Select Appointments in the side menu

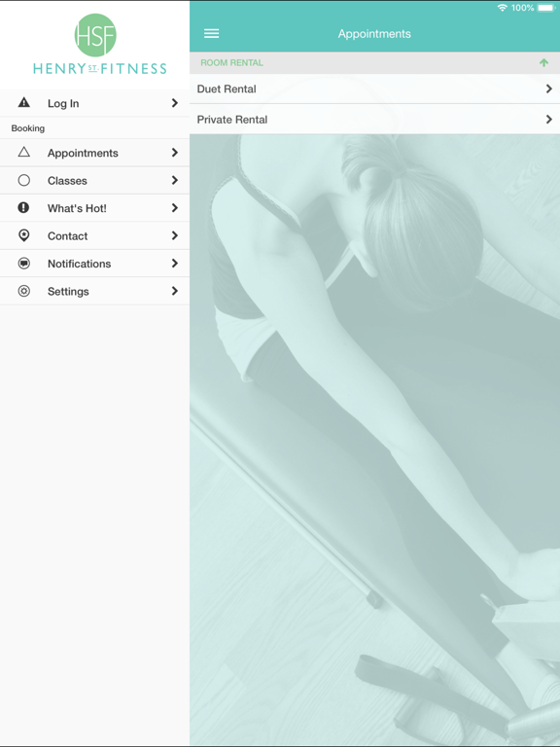94,153
